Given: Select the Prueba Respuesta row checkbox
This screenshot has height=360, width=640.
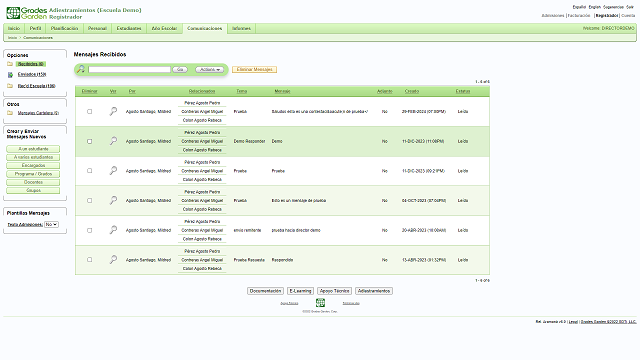Looking at the screenshot, I should pyautogui.click(x=89, y=260).
